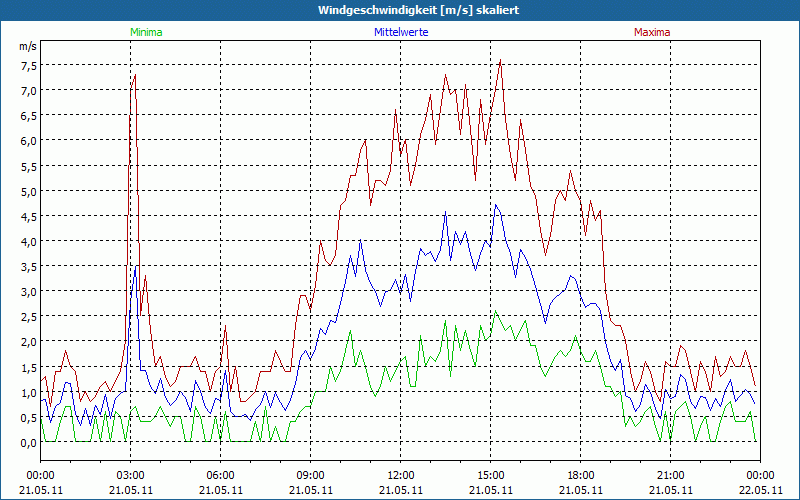Click the 15:00 time axis label
800x500 pixels.
490,476
